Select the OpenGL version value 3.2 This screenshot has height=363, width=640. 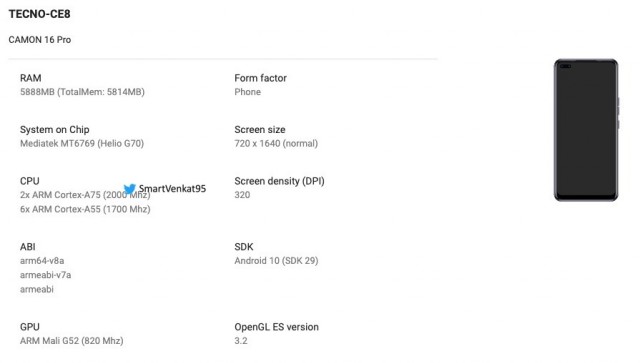click(x=241, y=341)
